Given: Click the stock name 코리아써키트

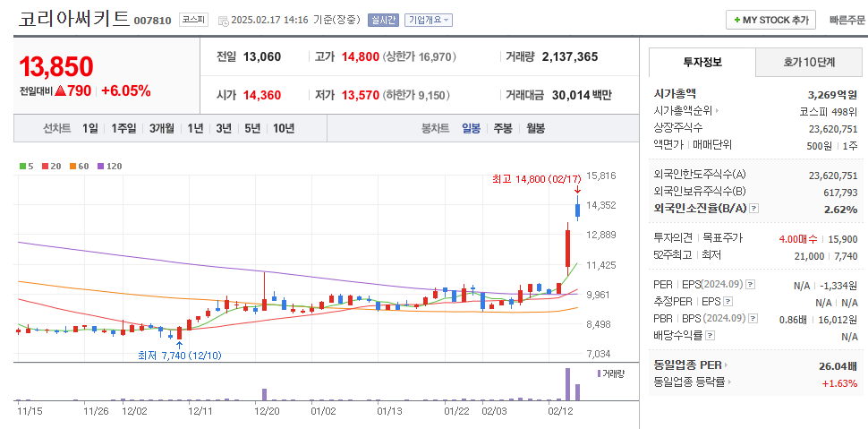Looking at the screenshot, I should pyautogui.click(x=73, y=19).
